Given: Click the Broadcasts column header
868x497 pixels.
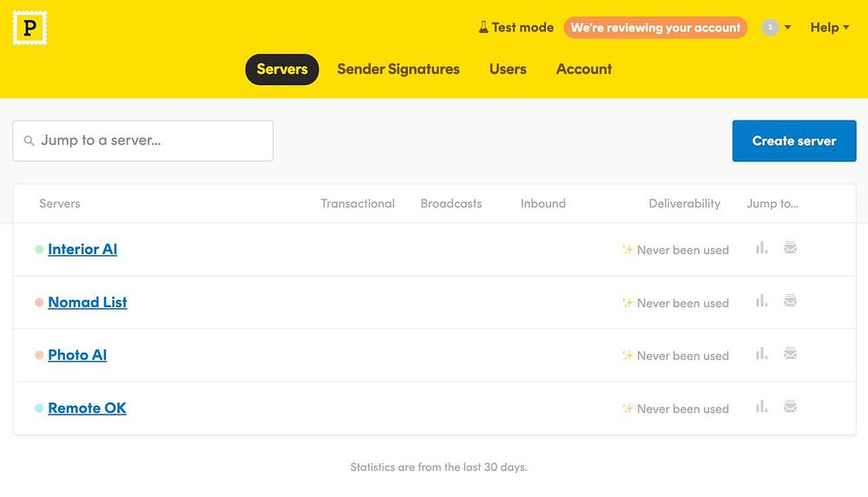Looking at the screenshot, I should [451, 204].
